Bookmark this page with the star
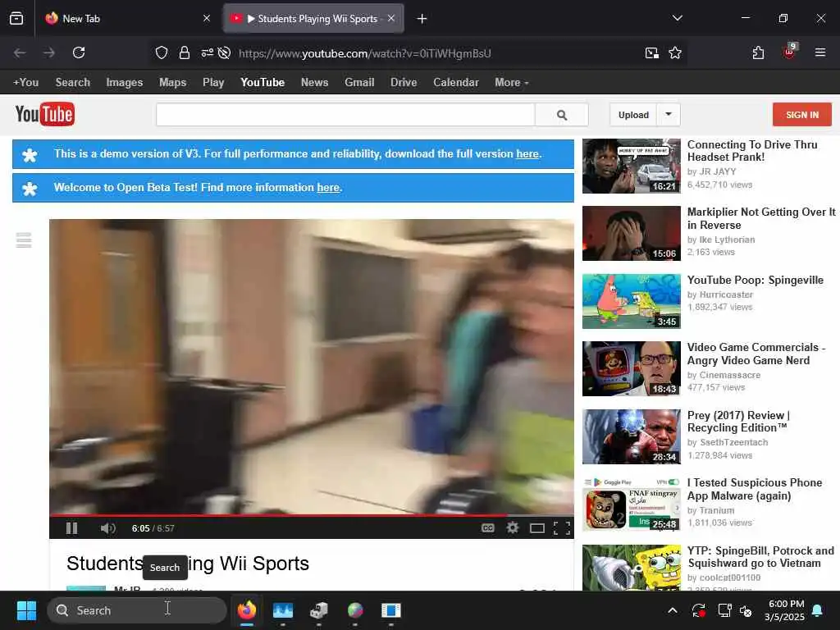Image resolution: width=840 pixels, height=630 pixels. pos(675,53)
